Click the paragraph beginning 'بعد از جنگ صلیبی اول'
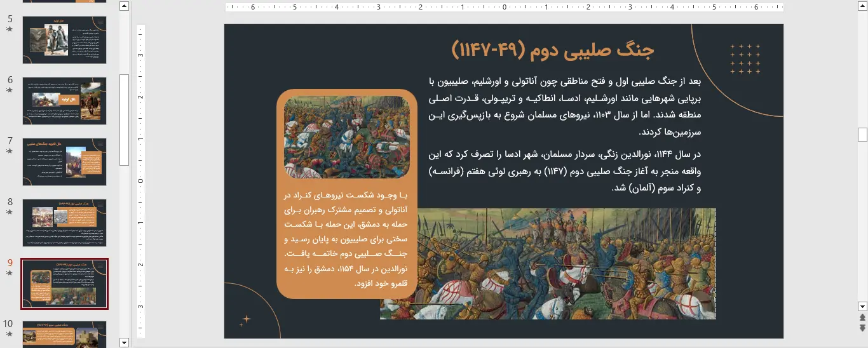Viewport: 868px width, 348px height. (566, 107)
